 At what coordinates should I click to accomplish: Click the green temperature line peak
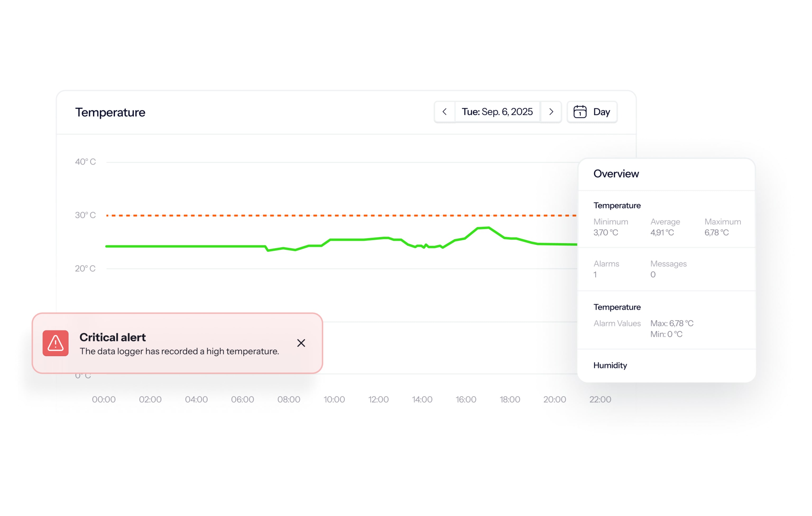(488, 228)
